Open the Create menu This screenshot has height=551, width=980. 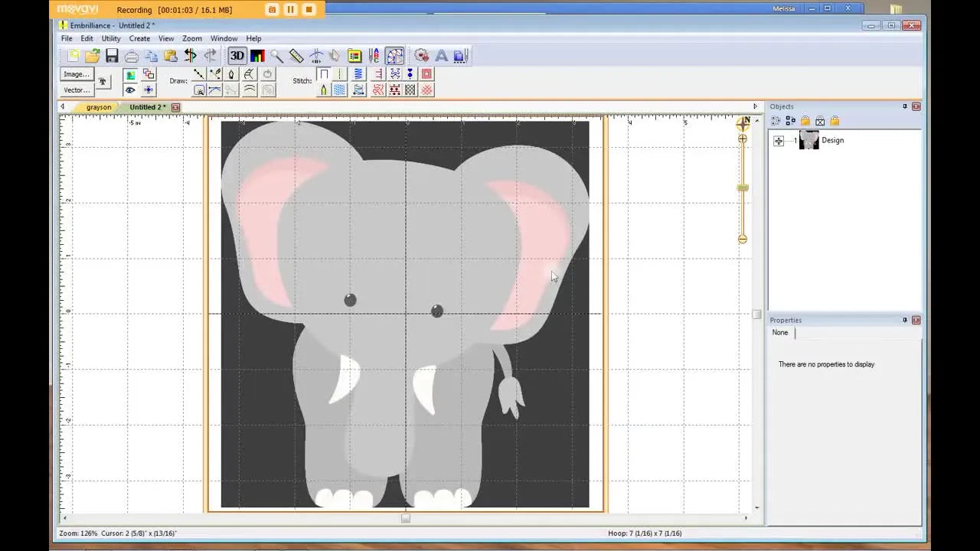(139, 38)
